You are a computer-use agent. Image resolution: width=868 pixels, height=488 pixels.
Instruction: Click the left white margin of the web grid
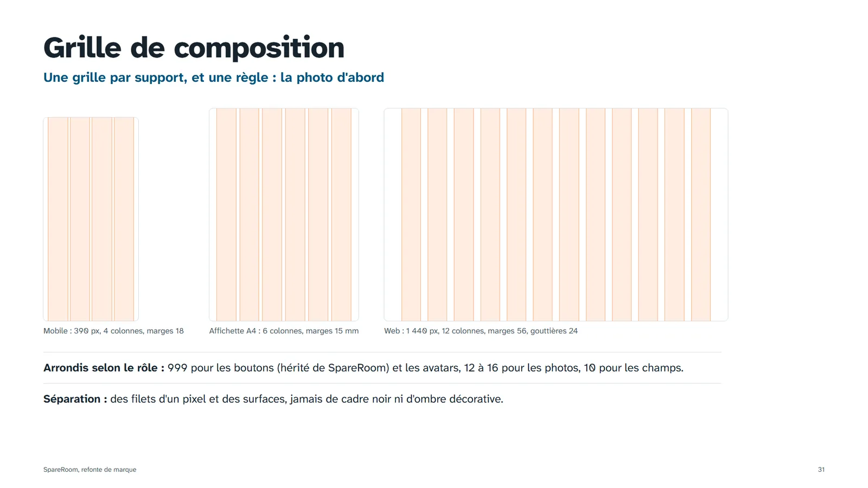(x=393, y=215)
